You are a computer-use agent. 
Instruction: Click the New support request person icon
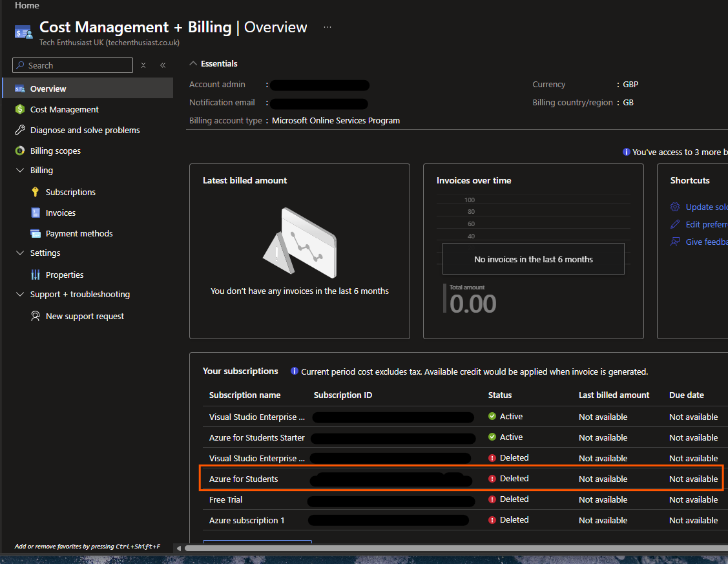click(x=36, y=316)
